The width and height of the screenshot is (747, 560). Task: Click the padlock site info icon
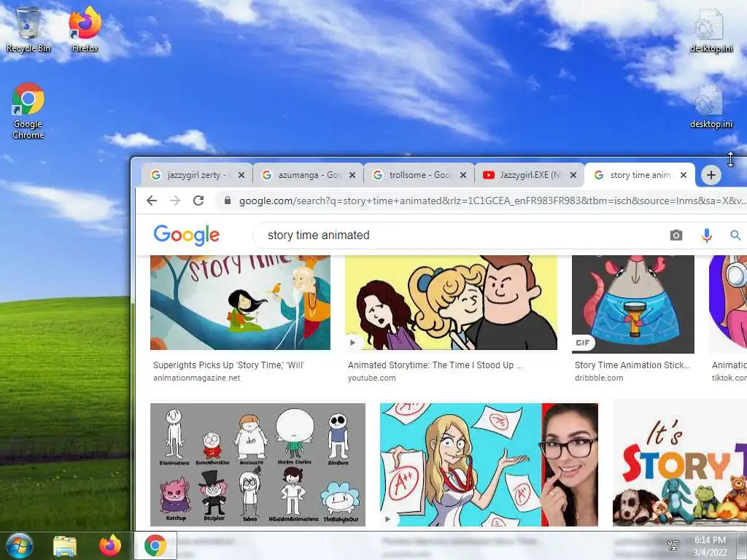coord(228,201)
